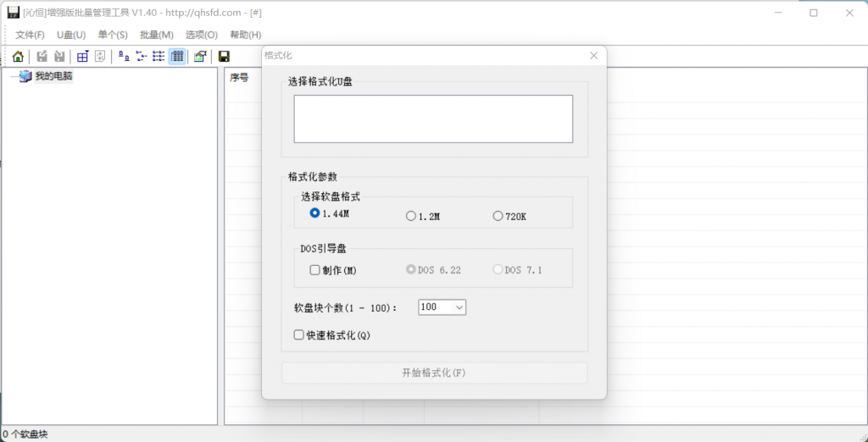Click the blue grid icon with arrow
The image size is (868, 442).
[x=83, y=57]
